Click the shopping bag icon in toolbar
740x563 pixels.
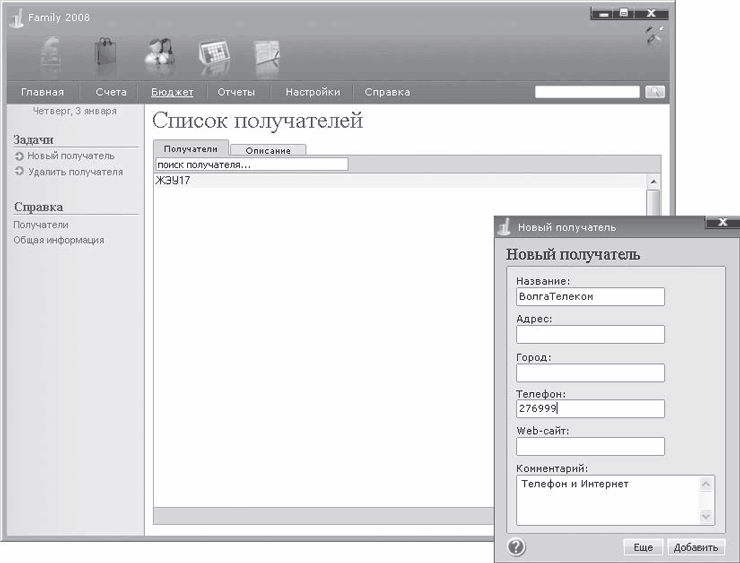107,53
